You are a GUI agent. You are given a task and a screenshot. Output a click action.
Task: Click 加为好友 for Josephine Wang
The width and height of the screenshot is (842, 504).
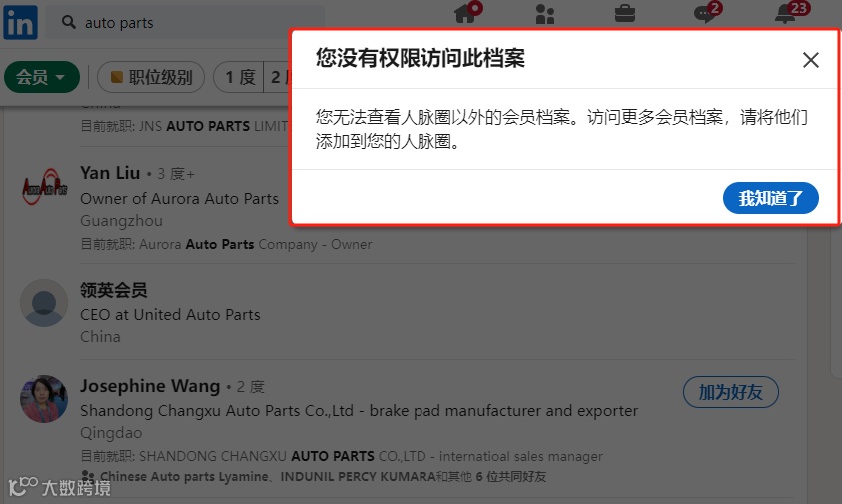click(x=731, y=392)
